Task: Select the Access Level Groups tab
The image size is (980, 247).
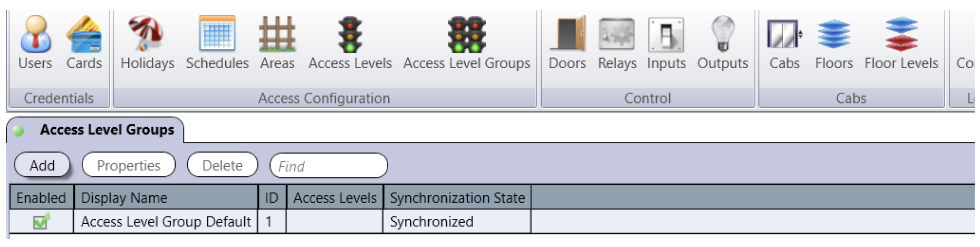Action: [x=95, y=130]
